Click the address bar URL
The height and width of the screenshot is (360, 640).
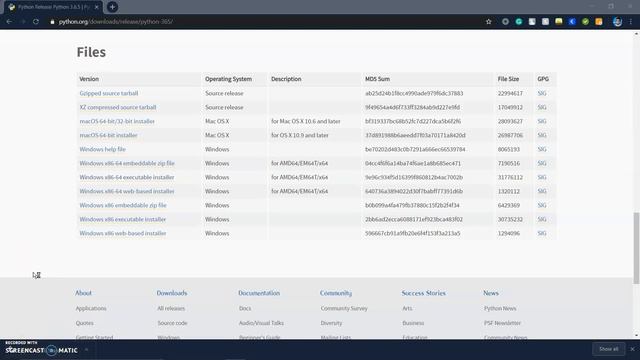tap(116, 22)
